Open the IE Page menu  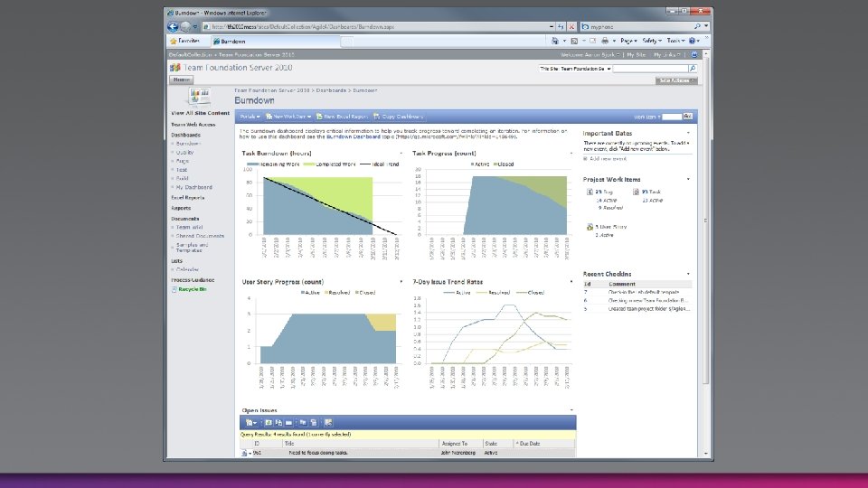point(628,41)
